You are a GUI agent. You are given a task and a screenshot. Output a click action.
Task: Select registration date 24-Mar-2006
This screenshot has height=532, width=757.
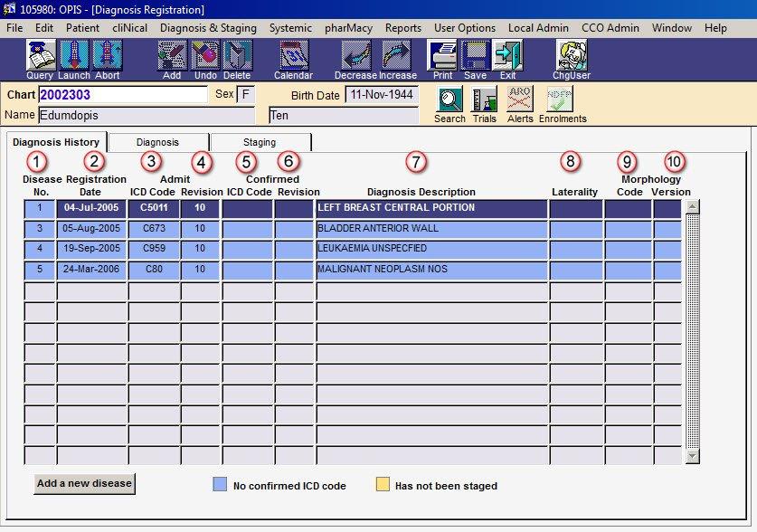coord(91,270)
